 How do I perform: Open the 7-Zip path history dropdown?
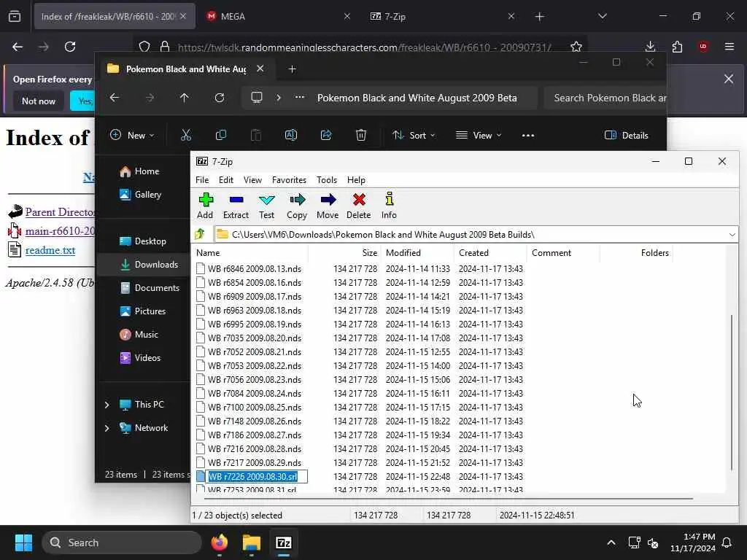pos(732,234)
